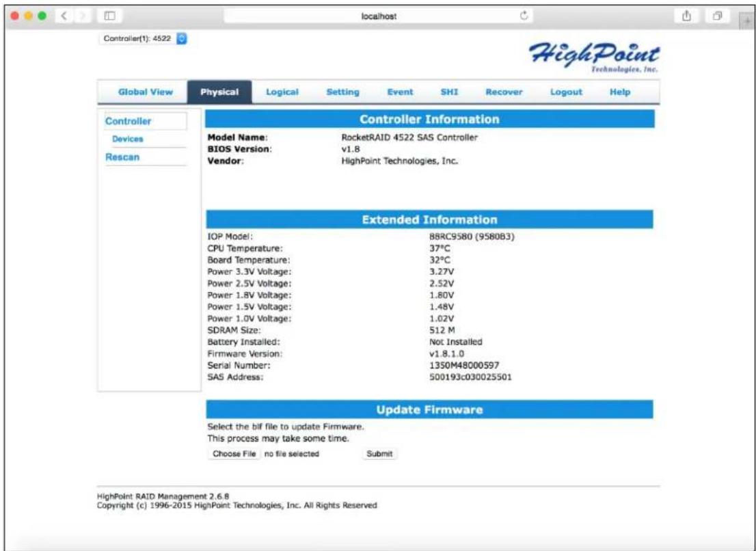This screenshot has height=551, width=756.
Task: Click the SAS Address 500193c030025501
Action: [x=470, y=377]
